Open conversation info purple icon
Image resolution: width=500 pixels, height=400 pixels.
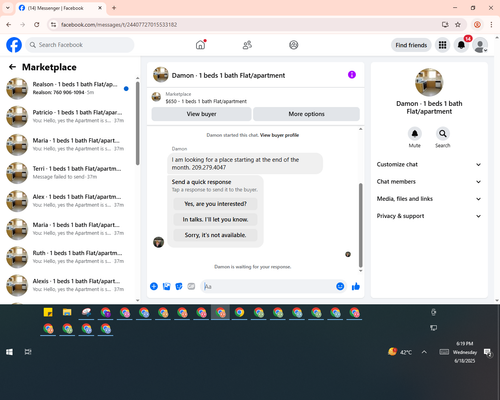(352, 75)
